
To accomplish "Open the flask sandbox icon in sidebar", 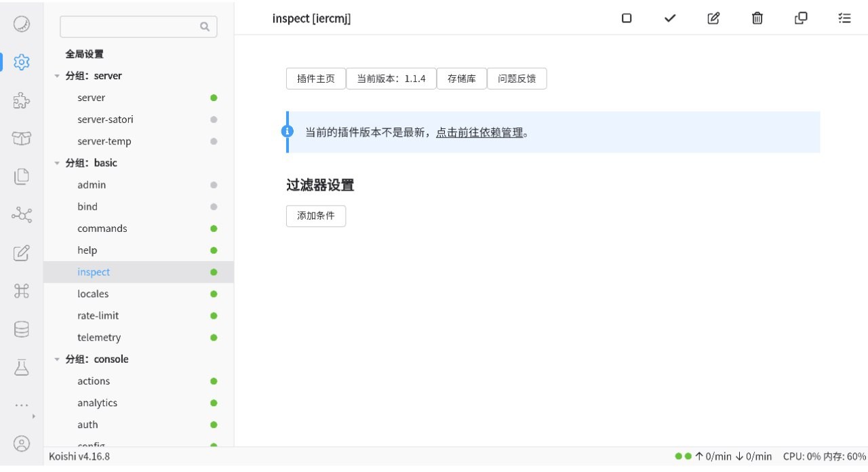I will click(x=22, y=368).
